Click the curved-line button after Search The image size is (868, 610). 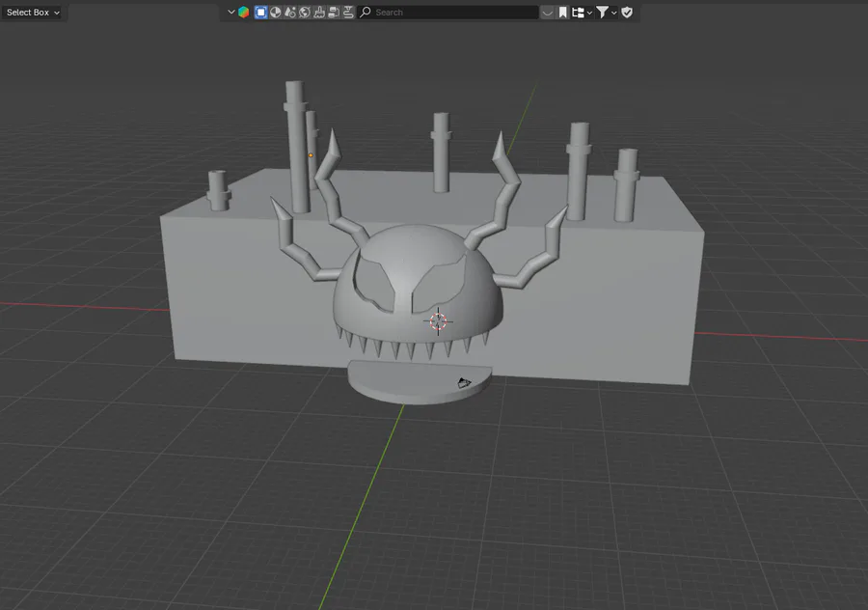click(547, 13)
